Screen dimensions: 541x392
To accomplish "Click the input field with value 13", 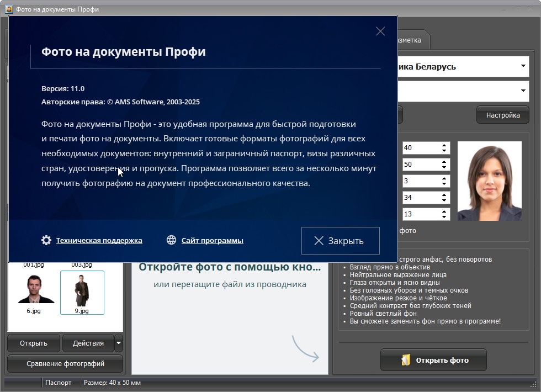I will tap(421, 214).
